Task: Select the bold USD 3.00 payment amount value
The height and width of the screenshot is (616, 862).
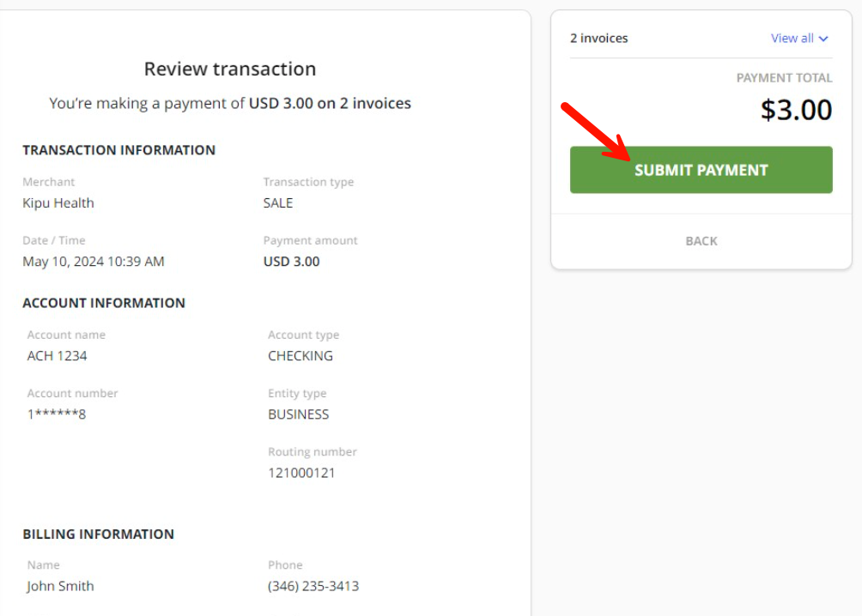Action: click(x=291, y=262)
